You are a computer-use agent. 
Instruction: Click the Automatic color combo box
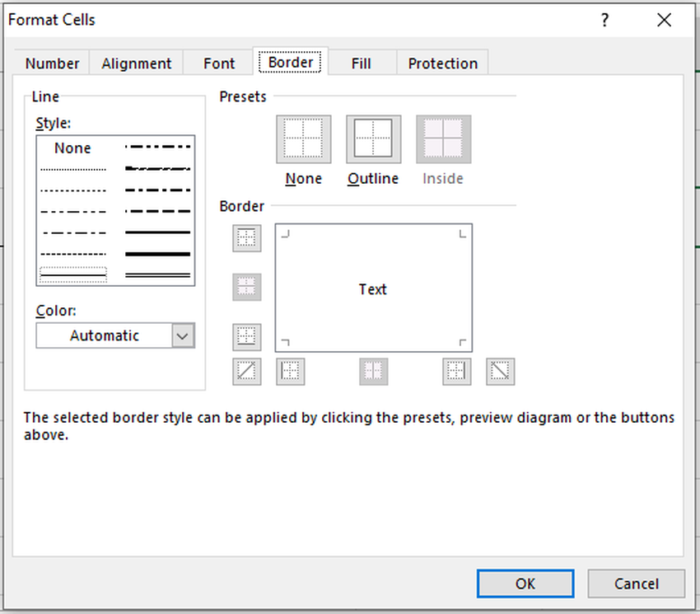pyautogui.click(x=105, y=335)
